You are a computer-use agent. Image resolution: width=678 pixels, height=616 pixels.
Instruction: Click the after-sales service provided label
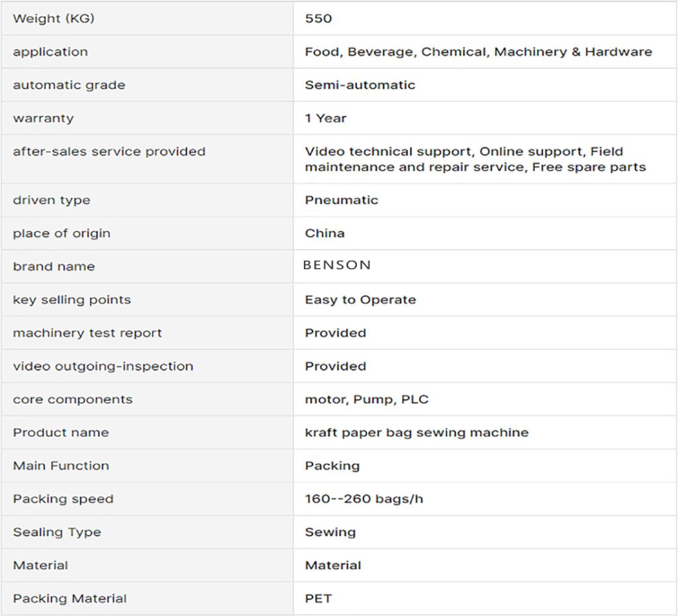coord(109,152)
